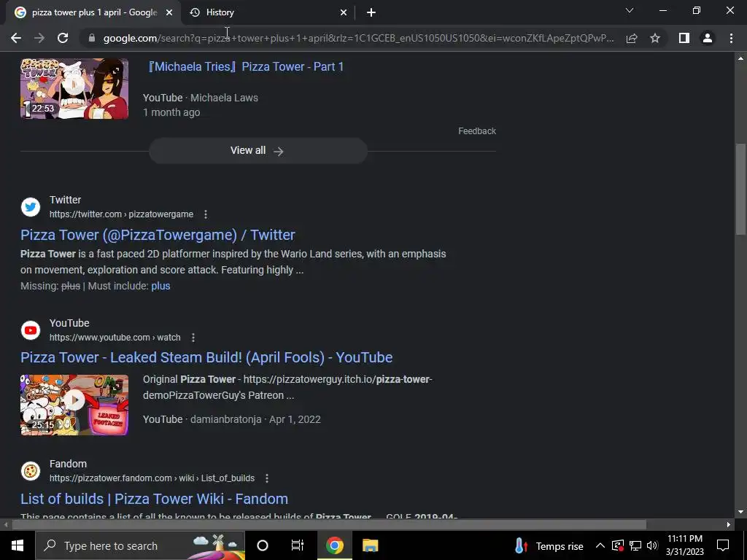Open File Explorer from taskbar

(x=370, y=545)
